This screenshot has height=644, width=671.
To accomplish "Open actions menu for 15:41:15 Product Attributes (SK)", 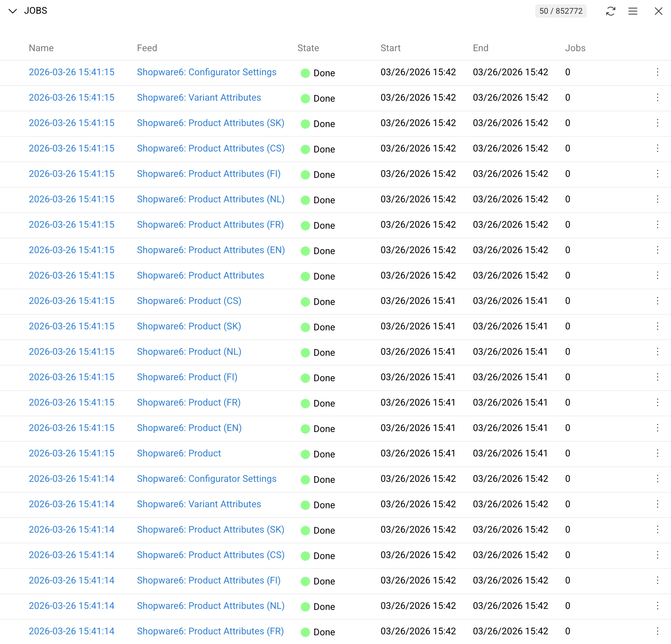I will 657,123.
